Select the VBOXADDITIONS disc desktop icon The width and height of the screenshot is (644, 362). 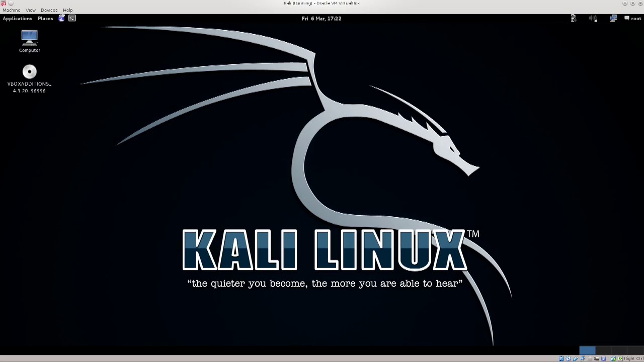[30, 79]
